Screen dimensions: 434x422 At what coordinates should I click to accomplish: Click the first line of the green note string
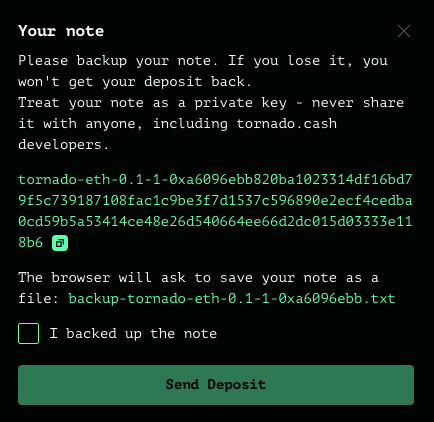tap(215, 180)
